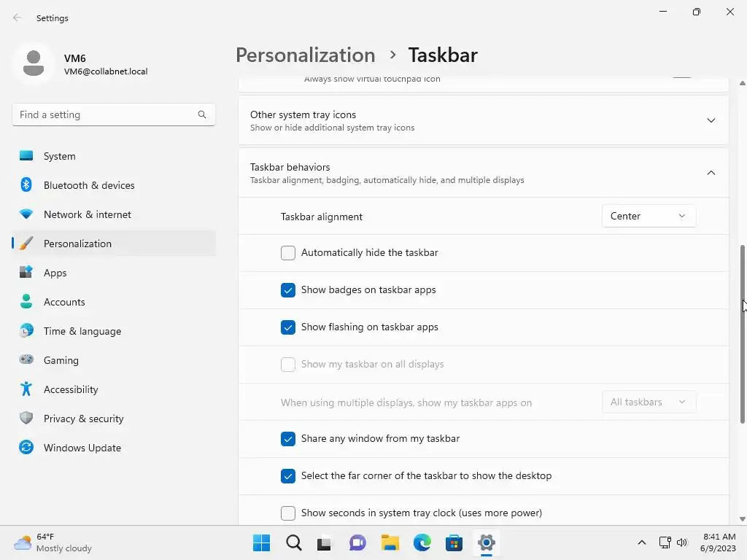The width and height of the screenshot is (747, 560).
Task: Click the Find a setting search field
Action: pos(113,114)
